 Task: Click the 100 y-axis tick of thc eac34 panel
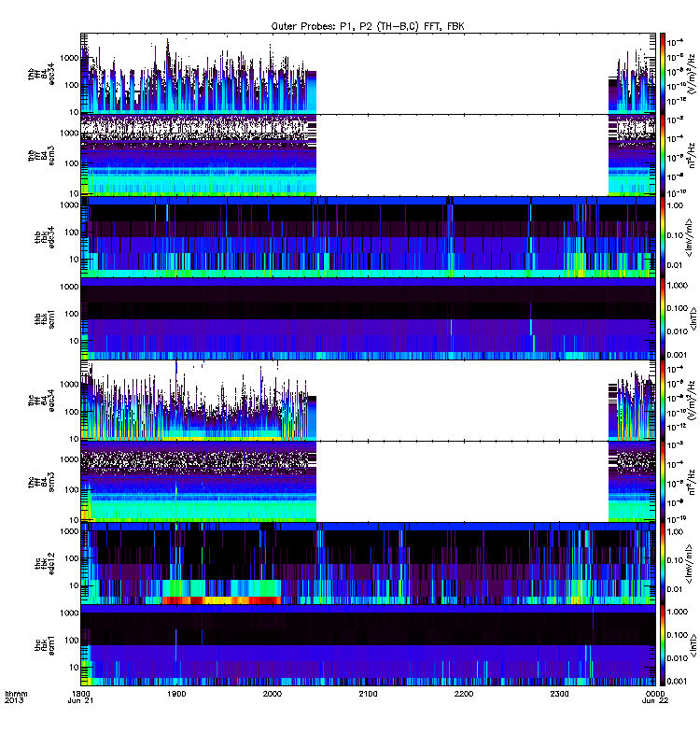[72, 411]
